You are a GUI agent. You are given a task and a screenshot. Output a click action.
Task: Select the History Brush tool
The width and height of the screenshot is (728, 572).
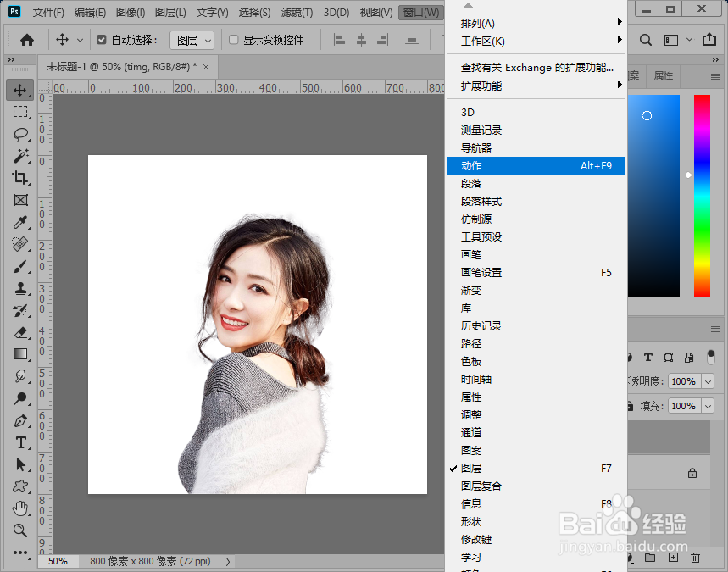pyautogui.click(x=20, y=311)
